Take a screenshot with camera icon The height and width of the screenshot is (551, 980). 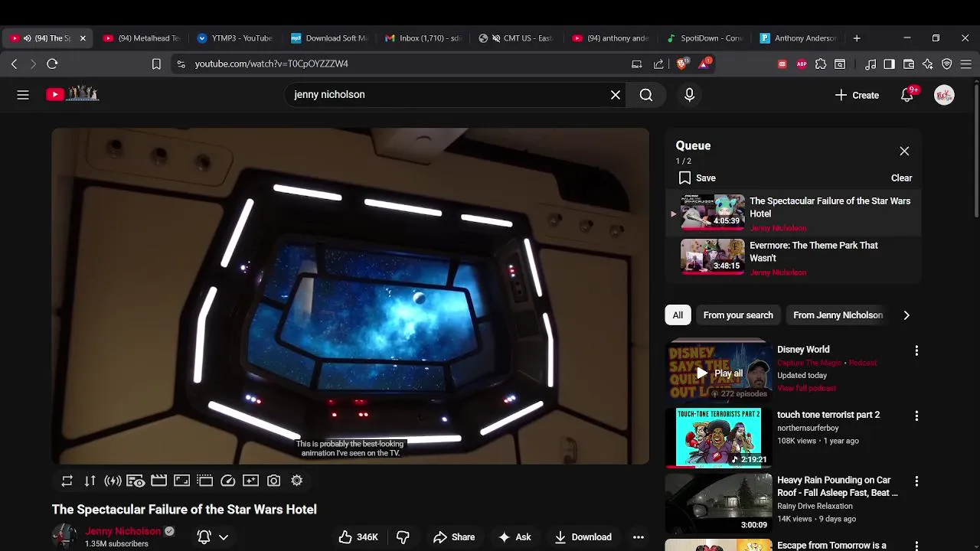point(273,481)
